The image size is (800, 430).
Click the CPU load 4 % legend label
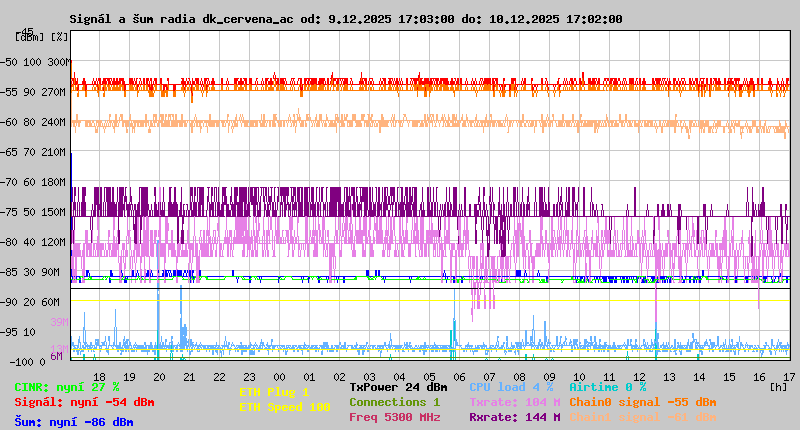(511, 386)
